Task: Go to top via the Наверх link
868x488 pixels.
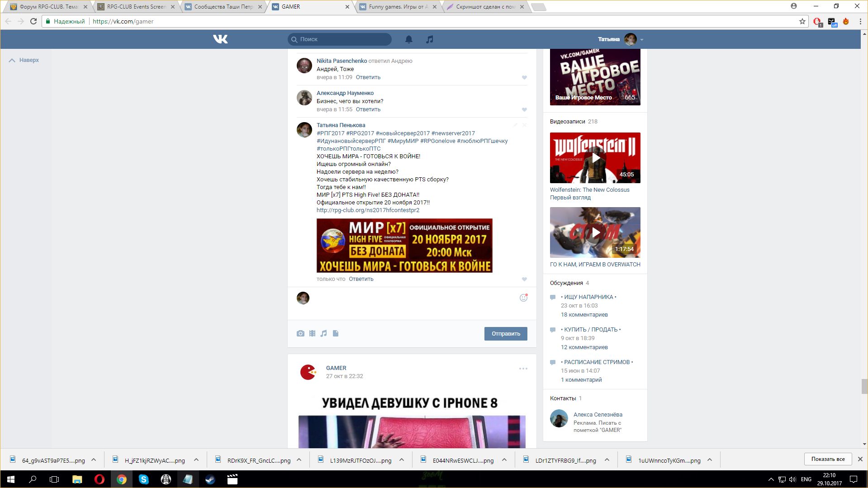Action: pos(24,60)
